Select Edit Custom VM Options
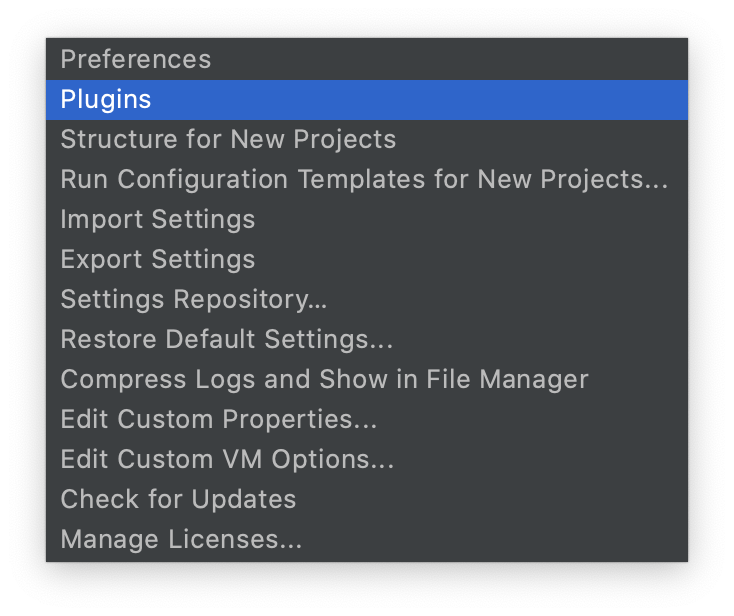734x616 pixels. pos(227,459)
